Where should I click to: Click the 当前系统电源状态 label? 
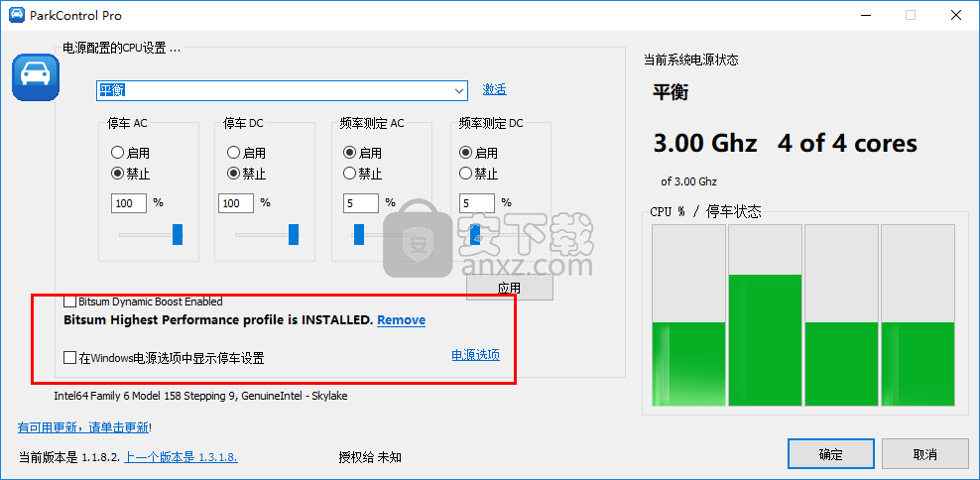pos(690,60)
